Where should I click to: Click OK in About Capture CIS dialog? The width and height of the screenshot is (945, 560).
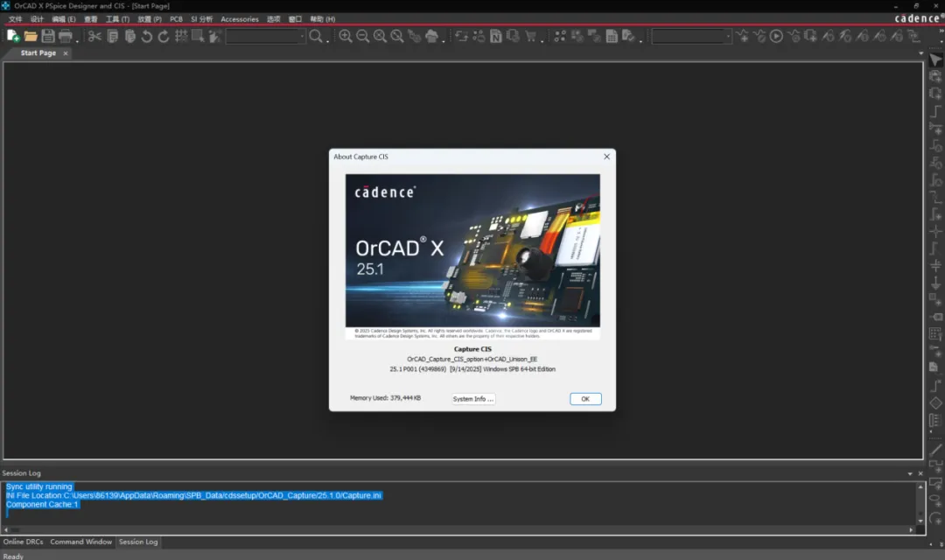click(585, 399)
